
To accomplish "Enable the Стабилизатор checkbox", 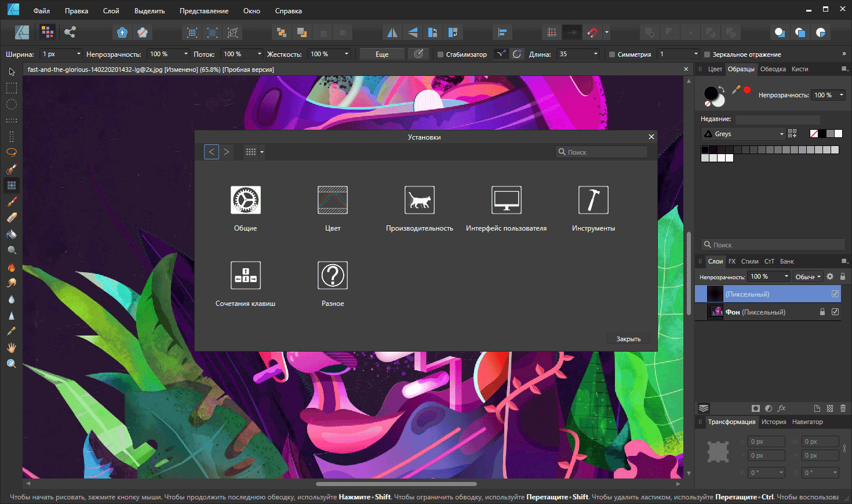I will click(x=440, y=54).
